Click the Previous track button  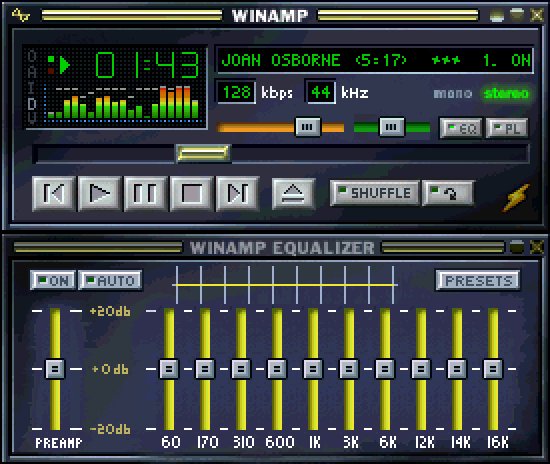tap(54, 194)
